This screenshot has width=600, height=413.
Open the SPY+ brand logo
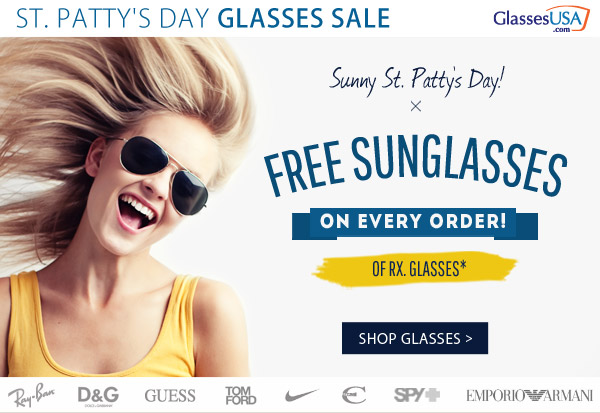pyautogui.click(x=417, y=395)
